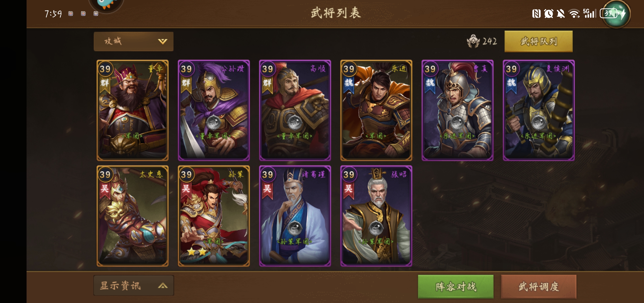Select the 董卓 general card
The width and height of the screenshot is (644, 303).
[133, 110]
